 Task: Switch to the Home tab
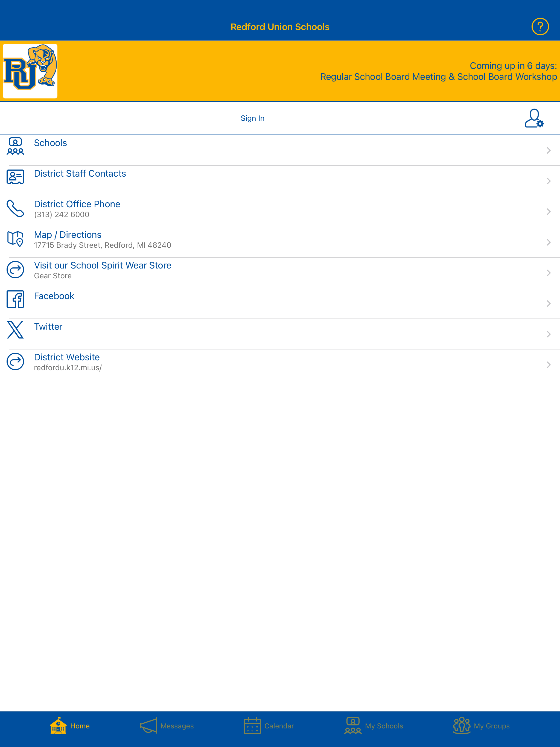pos(69,725)
